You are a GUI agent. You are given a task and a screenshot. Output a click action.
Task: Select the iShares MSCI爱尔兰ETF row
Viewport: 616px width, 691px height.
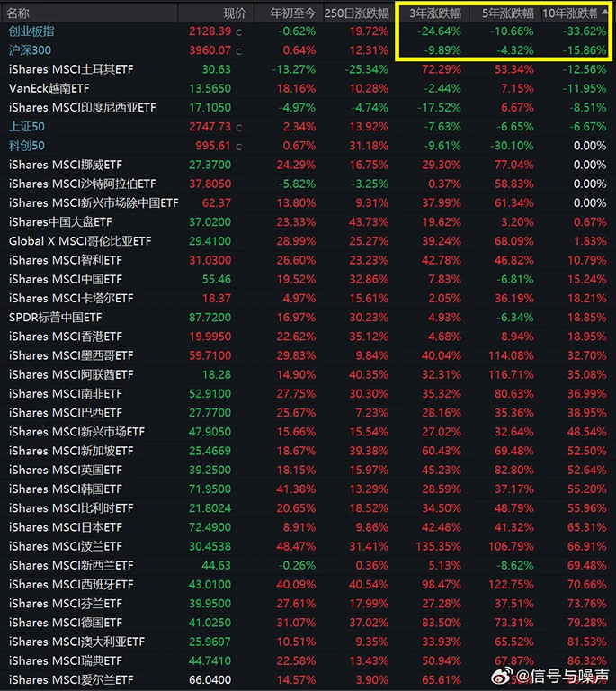(308, 679)
